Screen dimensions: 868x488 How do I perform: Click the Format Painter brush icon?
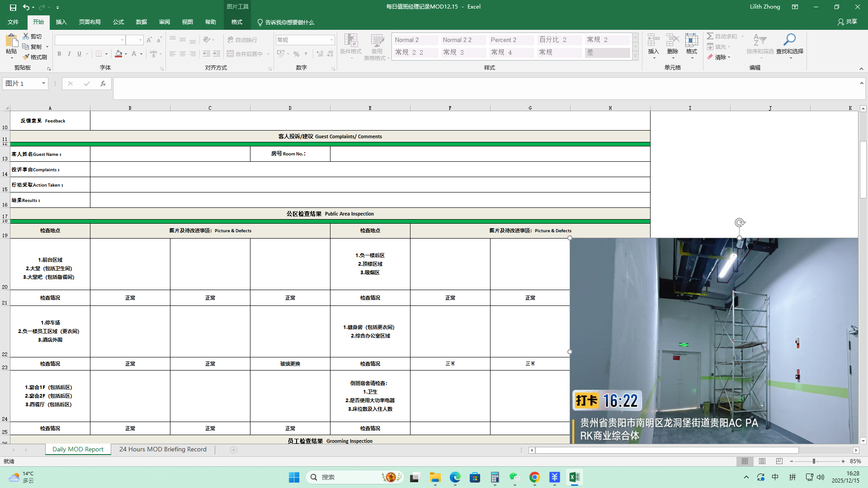coord(26,57)
